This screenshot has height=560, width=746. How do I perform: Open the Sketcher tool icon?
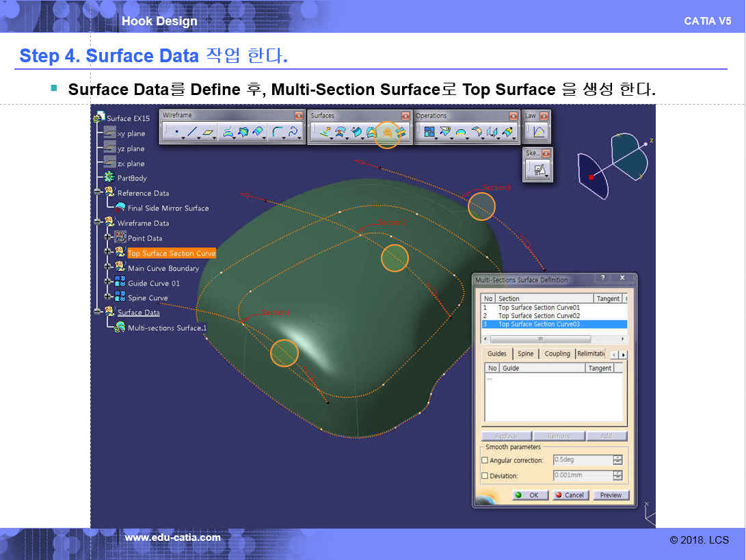[x=538, y=169]
